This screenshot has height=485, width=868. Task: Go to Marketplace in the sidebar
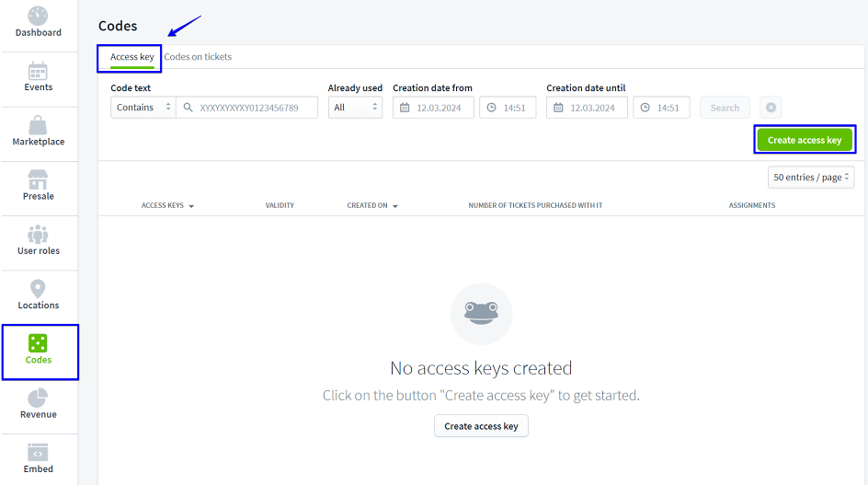[x=39, y=132]
